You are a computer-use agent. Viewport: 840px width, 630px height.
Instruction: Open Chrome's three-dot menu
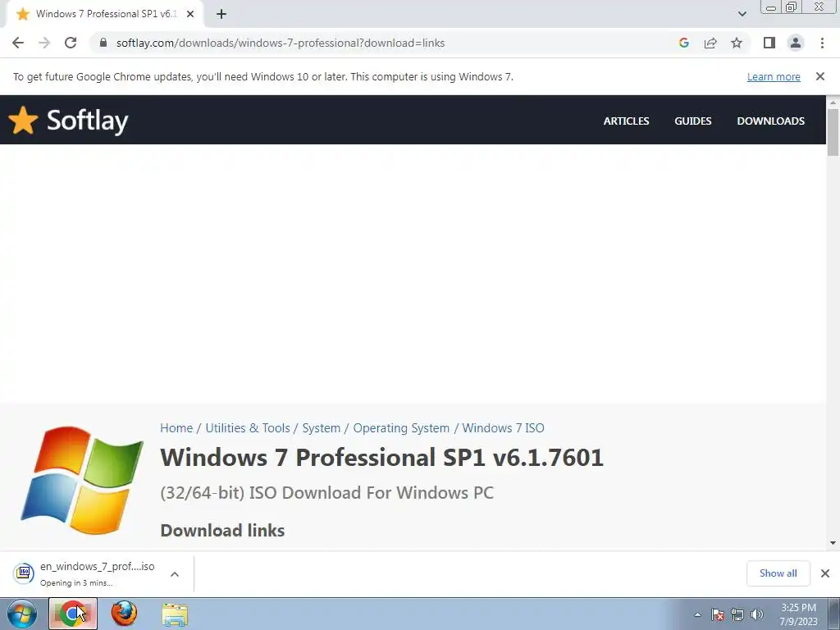pyautogui.click(x=822, y=43)
